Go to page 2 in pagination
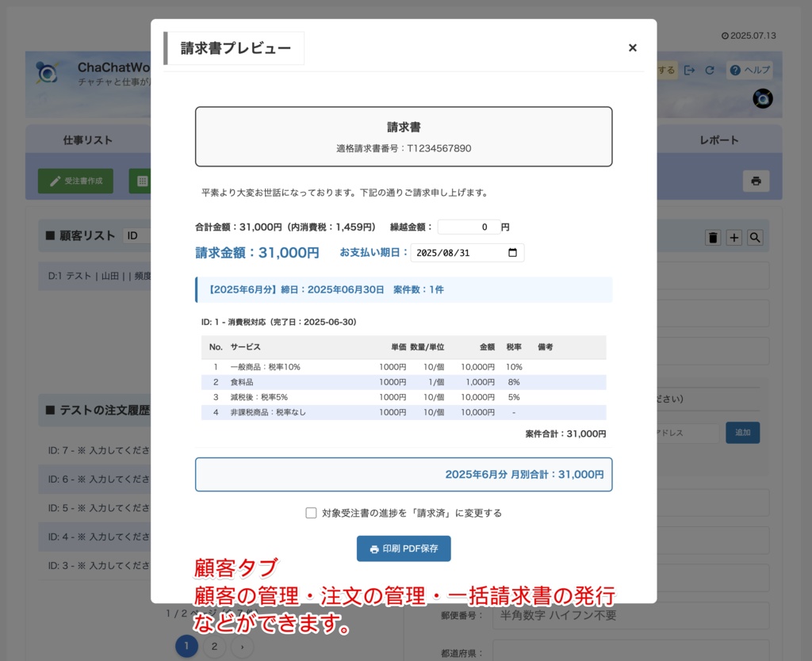This screenshot has height=661, width=812. (x=213, y=646)
